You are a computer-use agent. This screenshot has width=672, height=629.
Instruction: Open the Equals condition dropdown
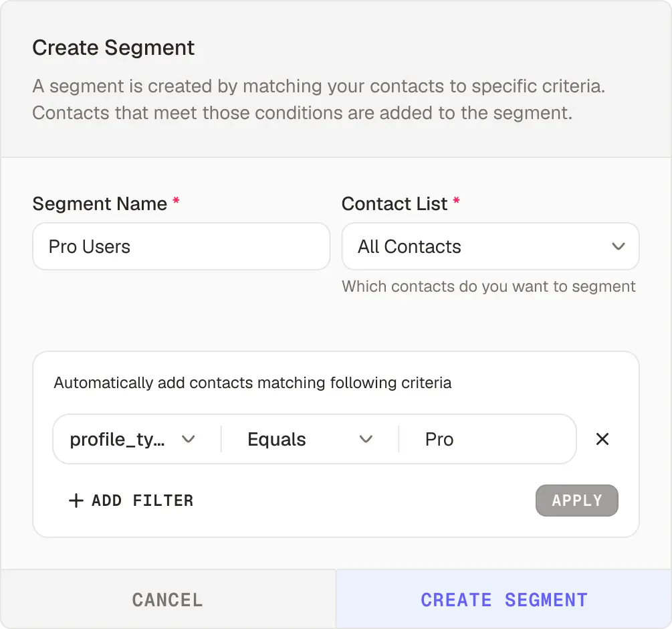coord(310,439)
